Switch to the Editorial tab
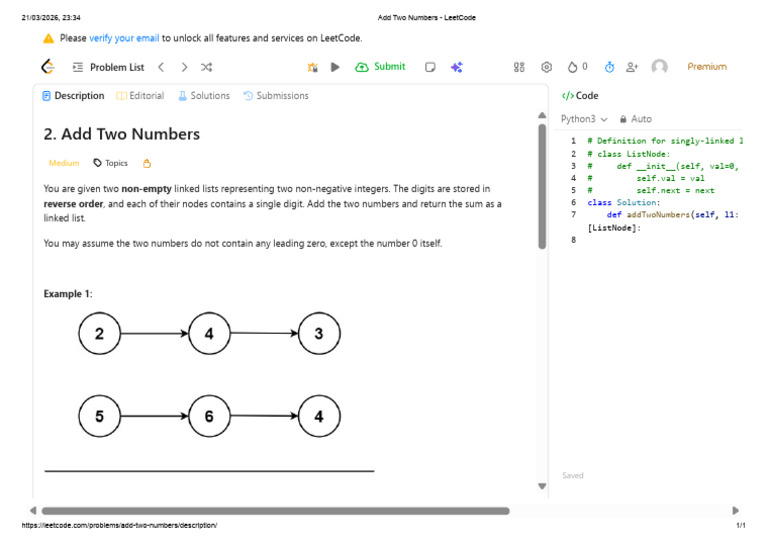Image resolution: width=768 pixels, height=543 pixels. [140, 95]
